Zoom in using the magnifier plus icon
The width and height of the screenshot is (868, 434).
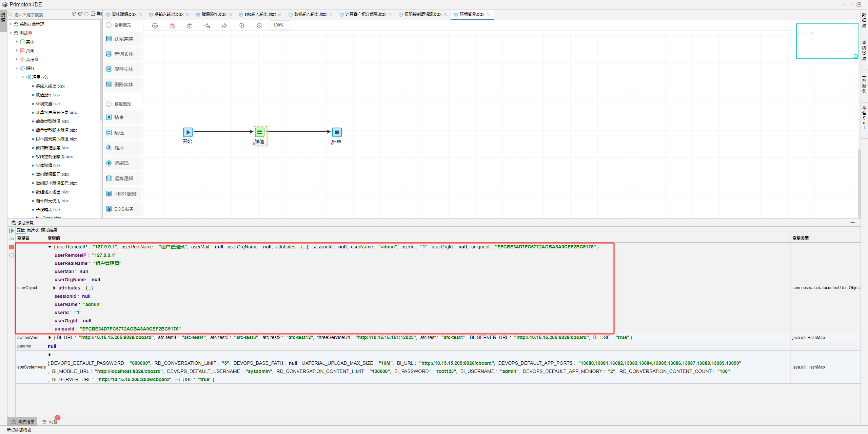242,26
